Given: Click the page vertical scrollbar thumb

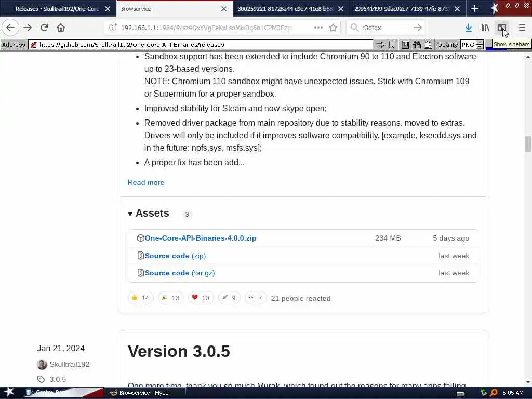Looking at the screenshot, I should point(528,144).
